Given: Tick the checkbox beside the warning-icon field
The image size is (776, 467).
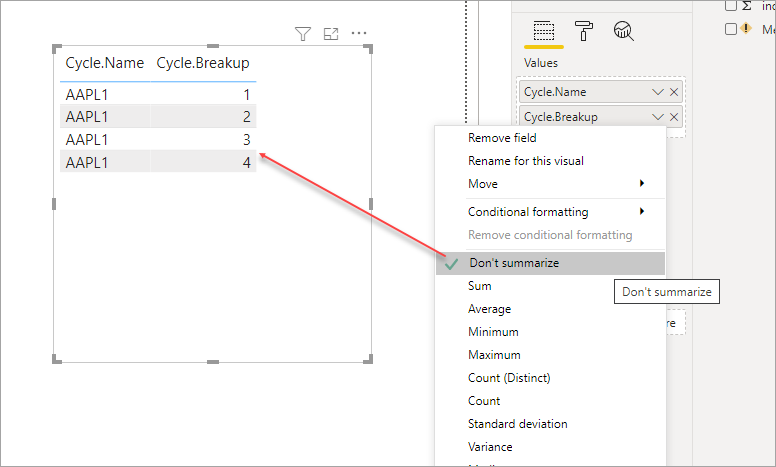Looking at the screenshot, I should (x=730, y=29).
